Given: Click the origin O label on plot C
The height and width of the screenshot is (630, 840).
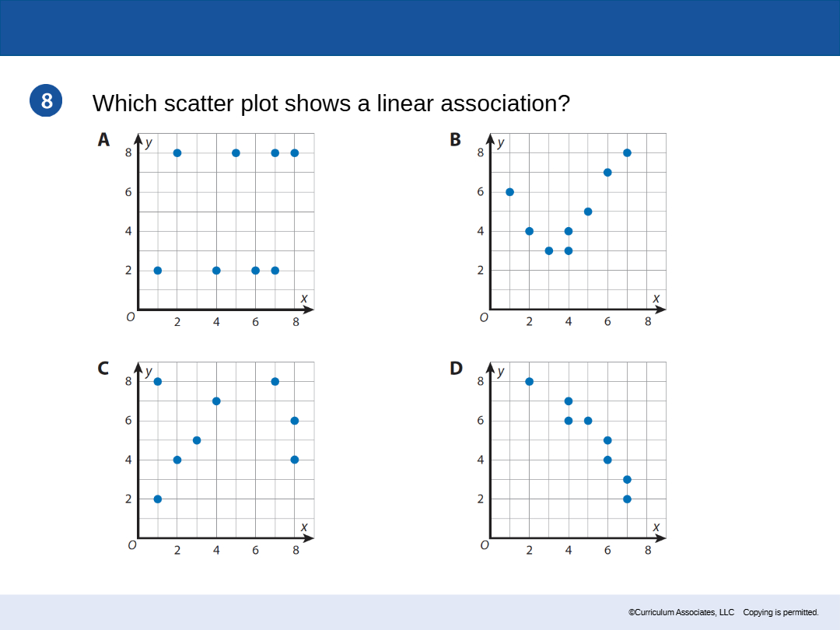Looking at the screenshot, I should coord(131,545).
